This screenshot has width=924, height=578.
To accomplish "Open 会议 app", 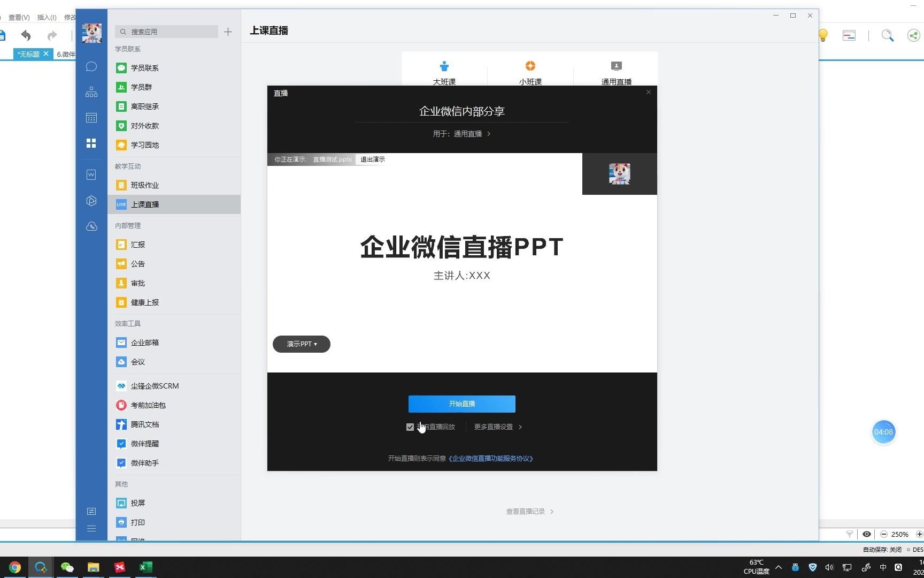I will tap(174, 362).
